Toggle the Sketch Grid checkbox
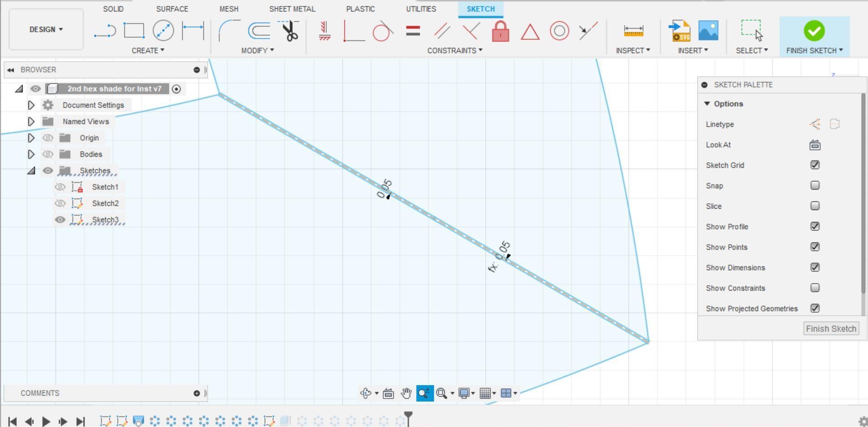The image size is (868, 427). coord(815,165)
